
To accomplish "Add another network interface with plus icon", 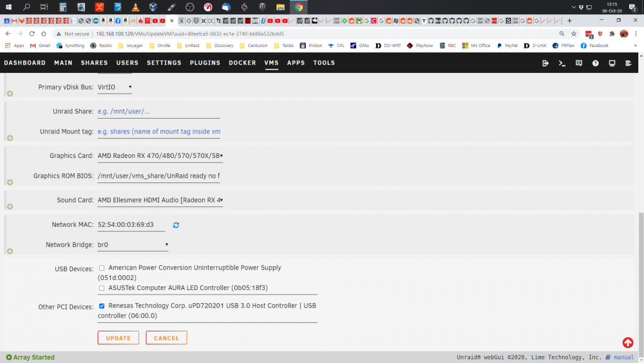I will (10, 251).
